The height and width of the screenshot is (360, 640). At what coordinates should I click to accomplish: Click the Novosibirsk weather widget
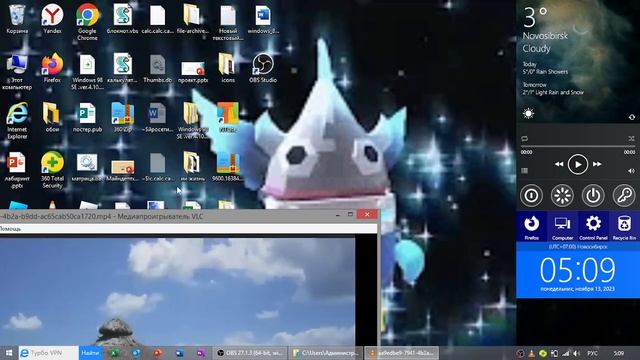point(578,61)
